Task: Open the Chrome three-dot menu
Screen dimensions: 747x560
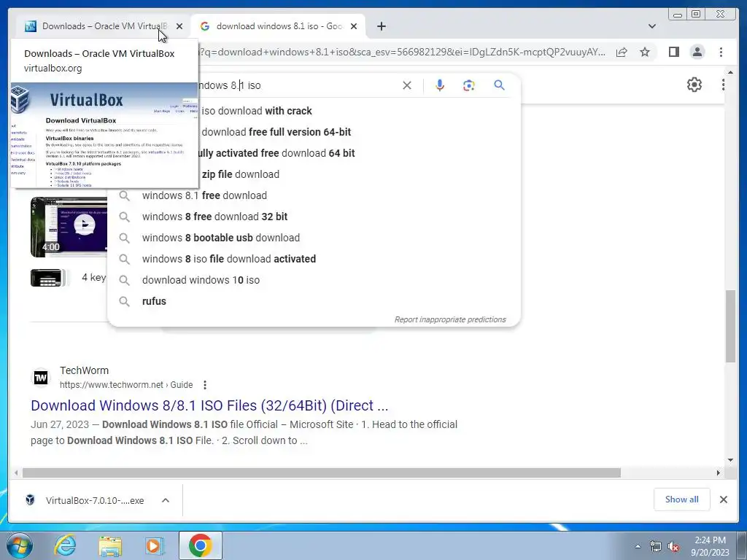Action: coord(721,52)
